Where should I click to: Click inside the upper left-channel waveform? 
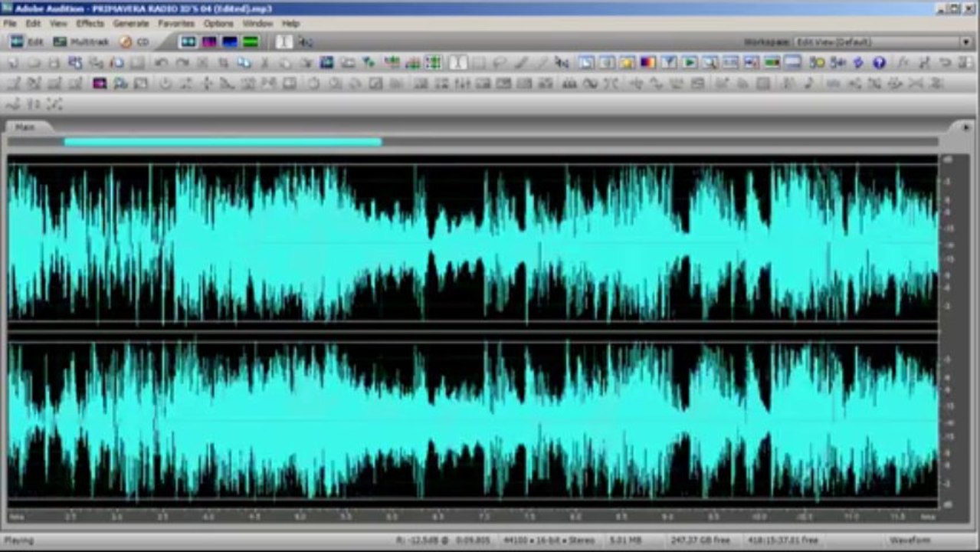tap(473, 244)
